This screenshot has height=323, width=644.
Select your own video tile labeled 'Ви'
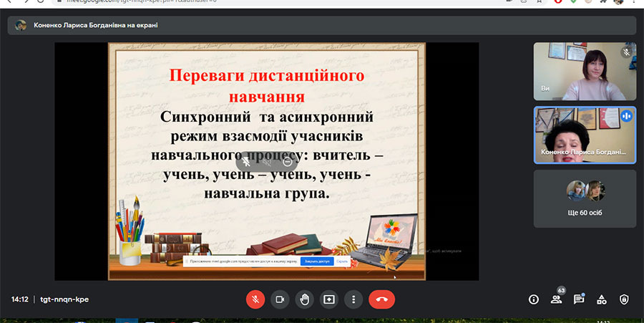[585, 72]
